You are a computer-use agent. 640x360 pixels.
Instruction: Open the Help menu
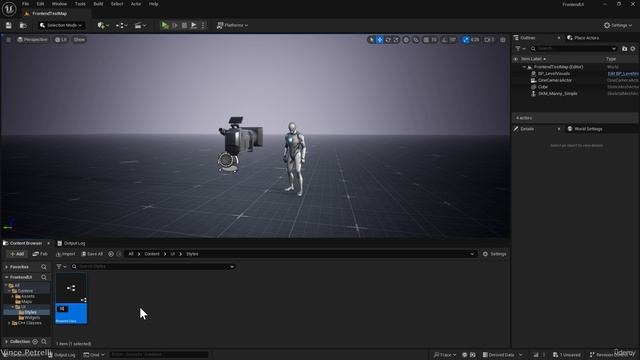coord(153,4)
